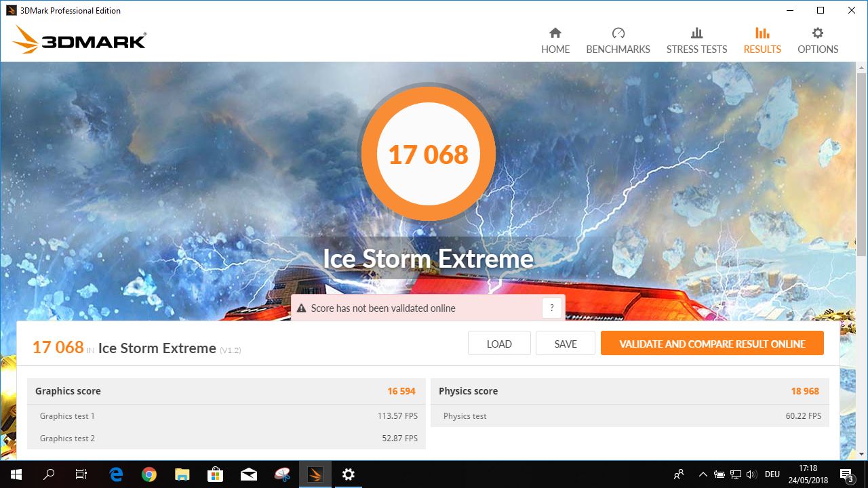Open Task View in taskbar
Viewport: 868px width, 488px height.
pos(81,474)
